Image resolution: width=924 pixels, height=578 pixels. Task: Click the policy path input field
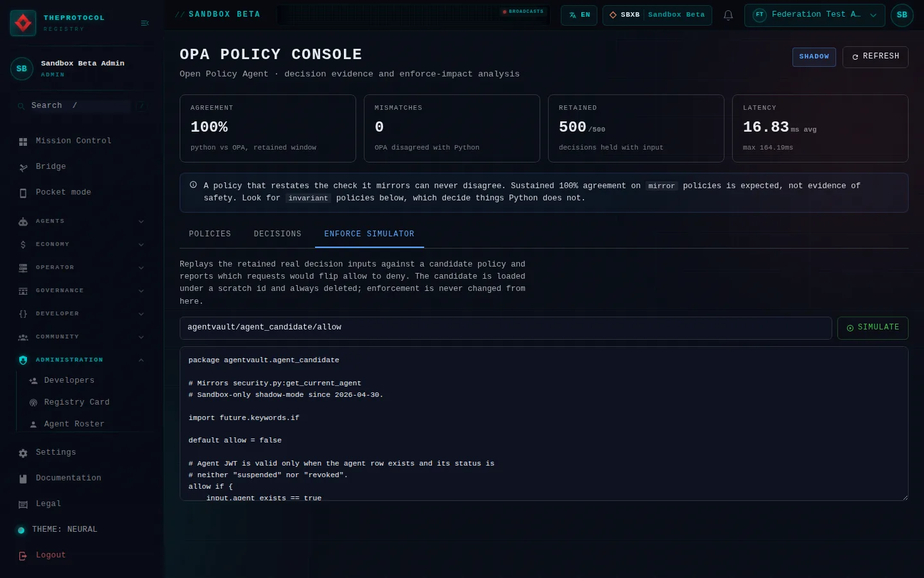[x=506, y=328]
